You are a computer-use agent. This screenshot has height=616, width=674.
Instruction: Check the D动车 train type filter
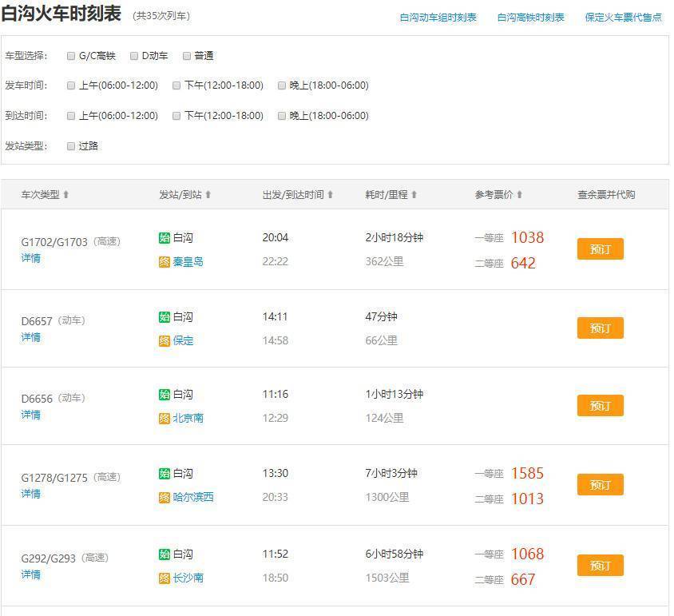coord(134,56)
